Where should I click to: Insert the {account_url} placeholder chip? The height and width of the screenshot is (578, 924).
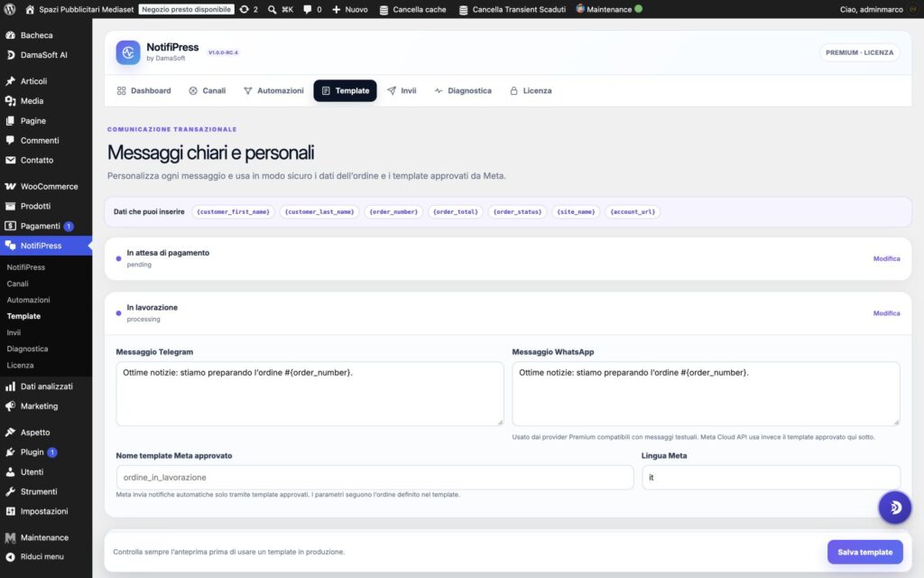(x=633, y=211)
